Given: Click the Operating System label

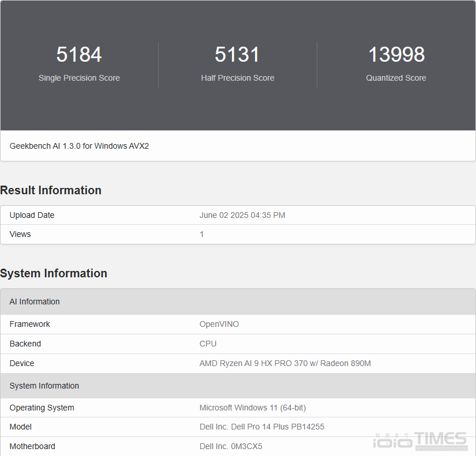Looking at the screenshot, I should (x=42, y=408).
